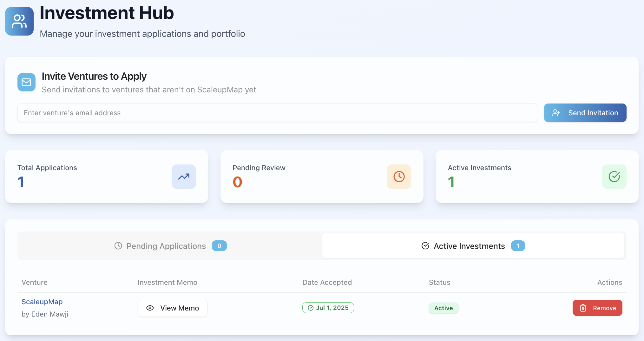Viewport: 644px width, 341px height.
Task: Click the green checkmark icon on Active Investments card
Action: tap(614, 177)
